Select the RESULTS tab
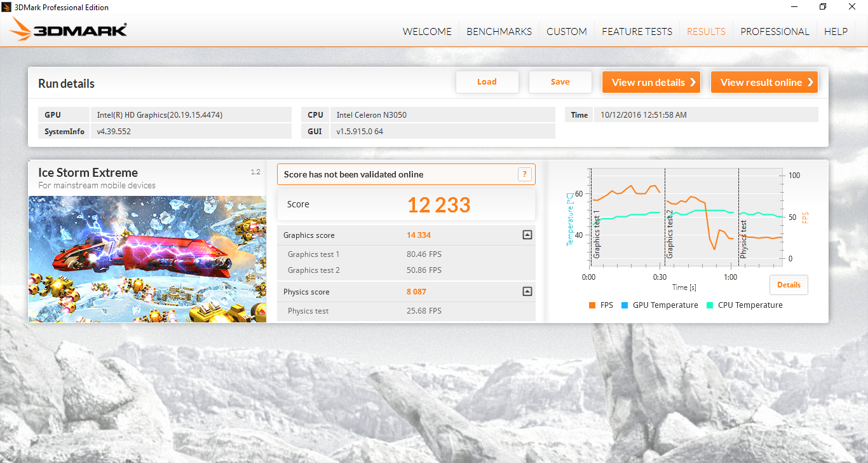 pyautogui.click(x=706, y=31)
